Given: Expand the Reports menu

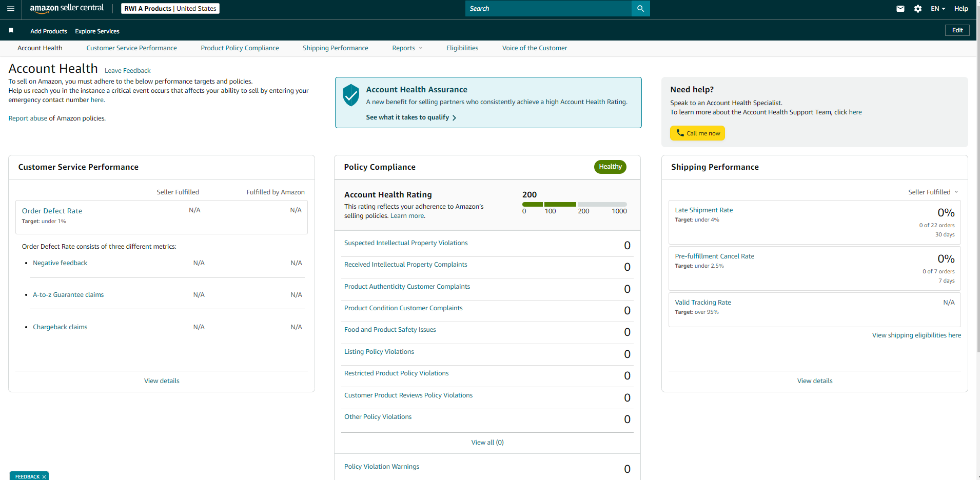Looking at the screenshot, I should tap(407, 48).
